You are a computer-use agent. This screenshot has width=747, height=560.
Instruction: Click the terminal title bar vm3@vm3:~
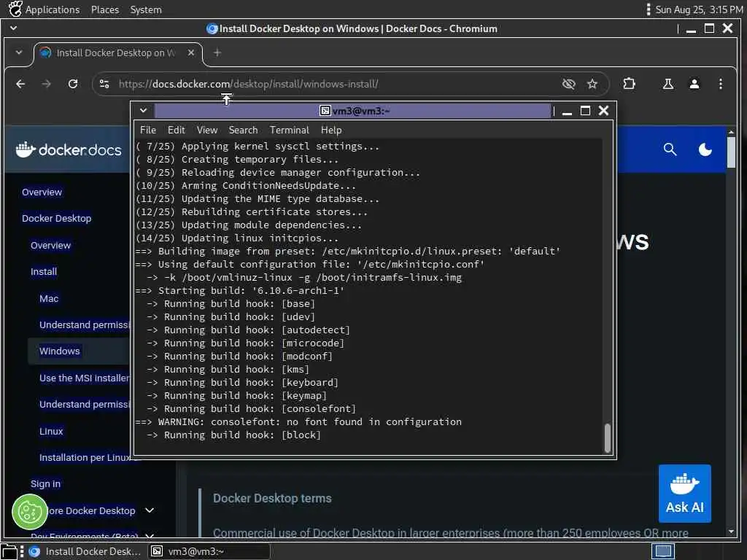354,111
